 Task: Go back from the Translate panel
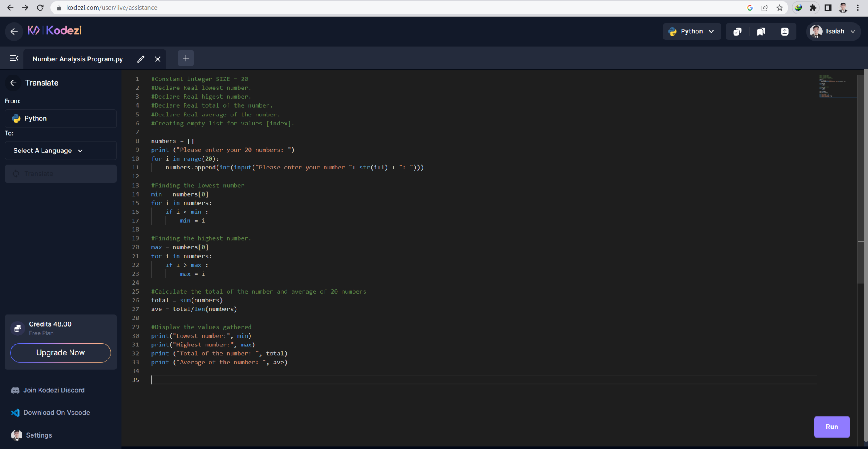pos(13,83)
